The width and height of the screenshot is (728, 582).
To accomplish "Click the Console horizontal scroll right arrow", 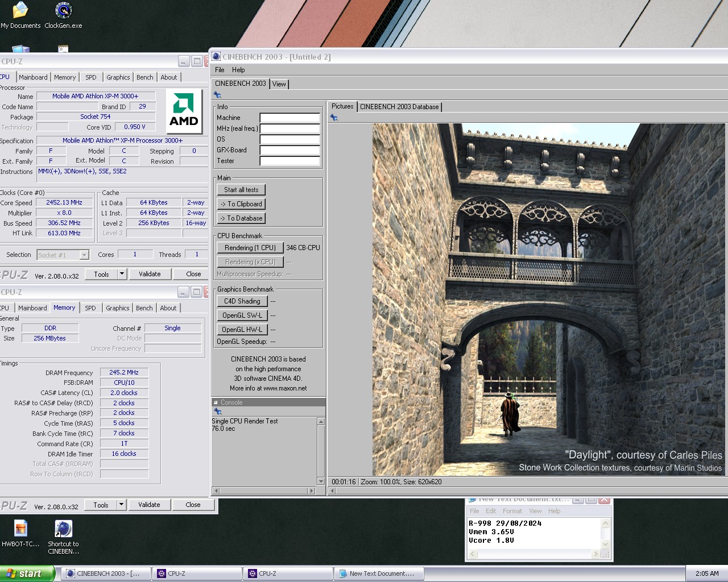I will pos(311,490).
